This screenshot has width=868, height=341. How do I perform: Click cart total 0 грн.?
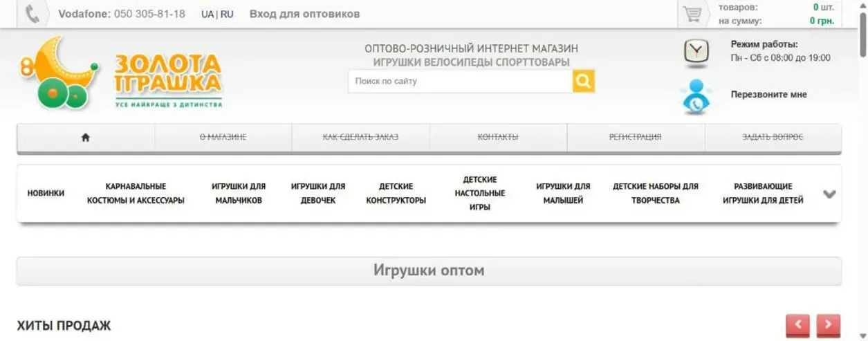(x=822, y=21)
